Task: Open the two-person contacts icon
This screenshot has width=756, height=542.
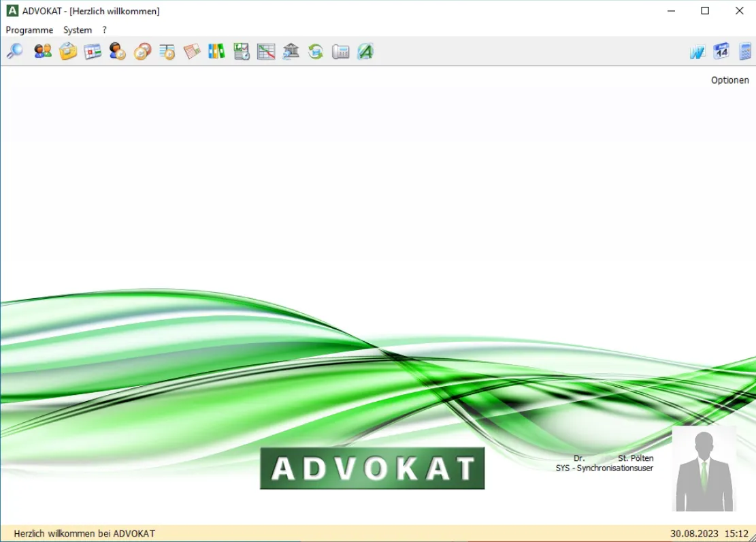Action: pos(43,51)
